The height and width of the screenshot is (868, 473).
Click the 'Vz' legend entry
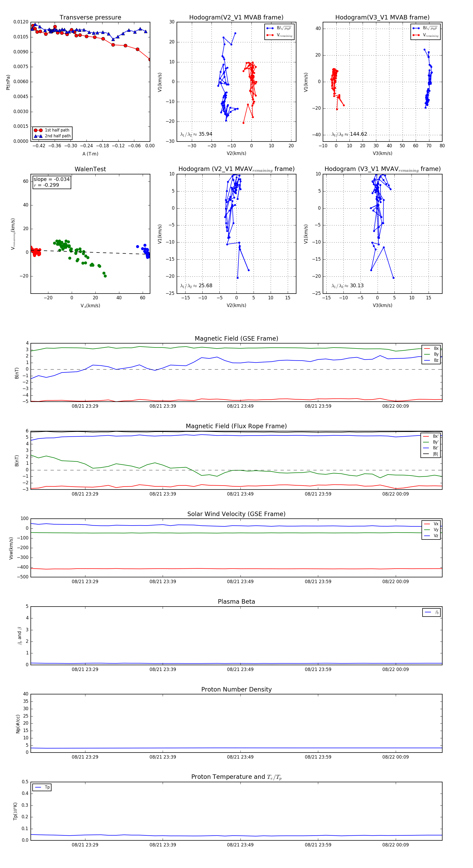tap(431, 536)
